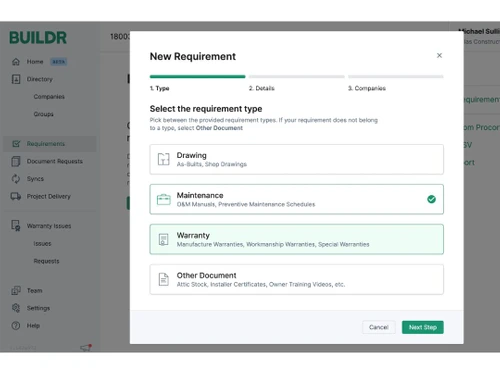
Task: Click the 'Select the requirement type' heading
Action: click(206, 109)
